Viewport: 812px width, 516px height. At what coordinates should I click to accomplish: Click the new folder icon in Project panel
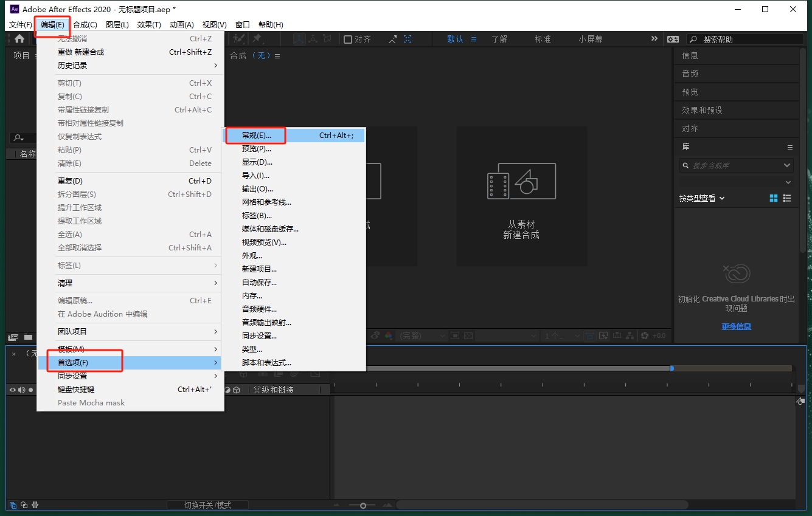(x=28, y=337)
